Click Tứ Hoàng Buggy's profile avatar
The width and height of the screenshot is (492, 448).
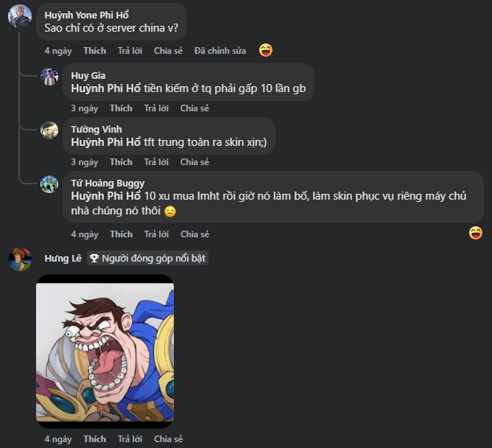tap(49, 184)
